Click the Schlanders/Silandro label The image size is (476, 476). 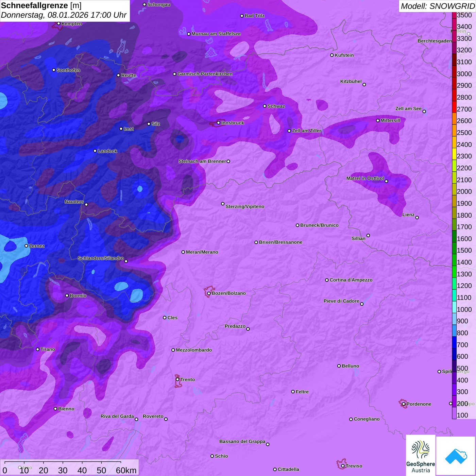101,258
